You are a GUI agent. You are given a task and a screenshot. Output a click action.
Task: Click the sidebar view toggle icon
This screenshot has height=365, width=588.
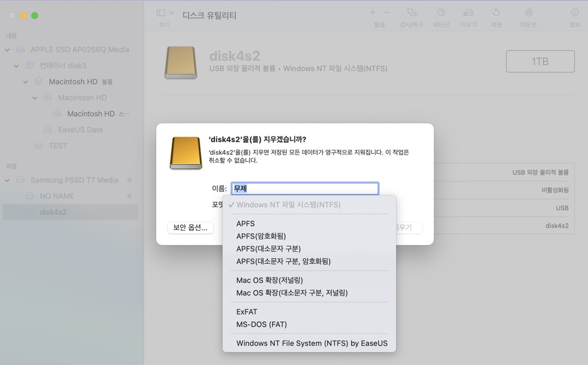coord(160,13)
